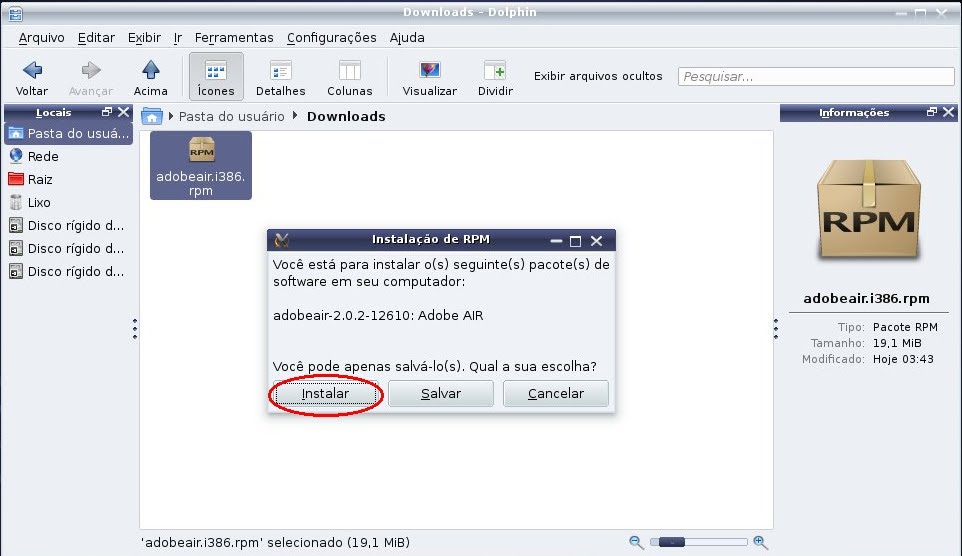The image size is (962, 556).
Task: Switch to Colunas view mode
Action: pos(350,77)
